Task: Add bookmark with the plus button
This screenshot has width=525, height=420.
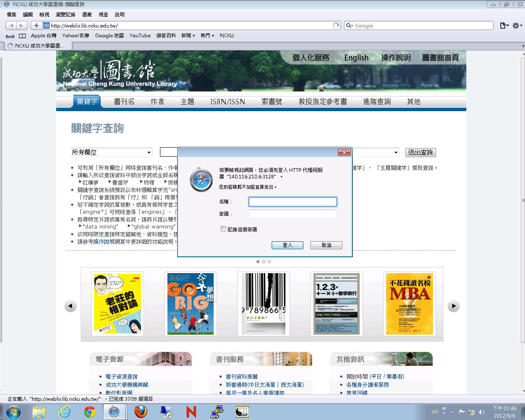Action: click(37, 25)
